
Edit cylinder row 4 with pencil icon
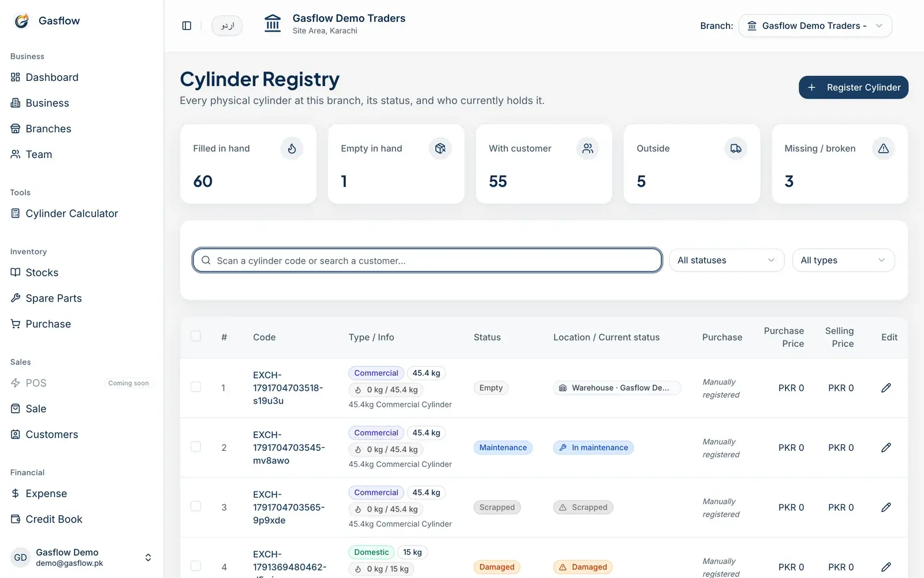pos(886,567)
